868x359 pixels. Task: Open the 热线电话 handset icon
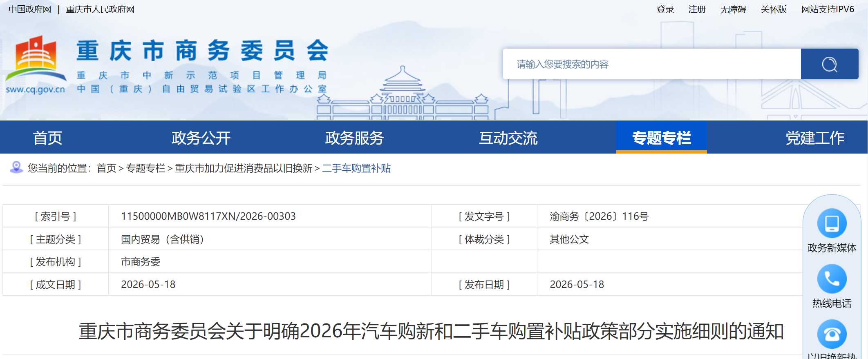[832, 279]
